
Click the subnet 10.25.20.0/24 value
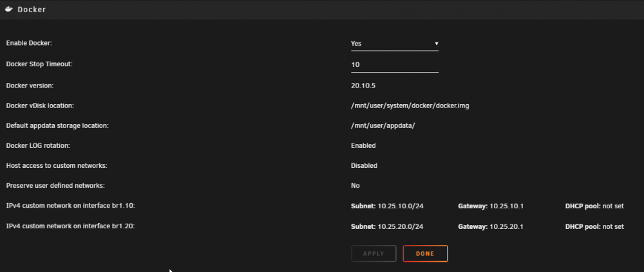click(401, 226)
